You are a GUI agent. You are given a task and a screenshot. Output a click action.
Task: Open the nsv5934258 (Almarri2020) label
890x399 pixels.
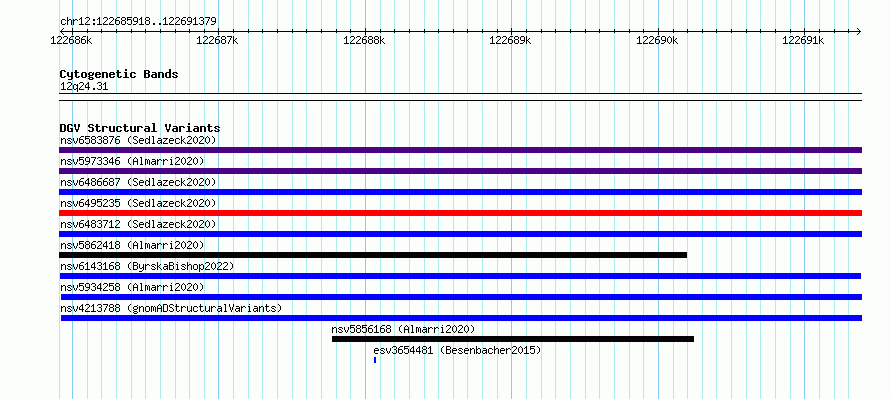[x=132, y=287]
